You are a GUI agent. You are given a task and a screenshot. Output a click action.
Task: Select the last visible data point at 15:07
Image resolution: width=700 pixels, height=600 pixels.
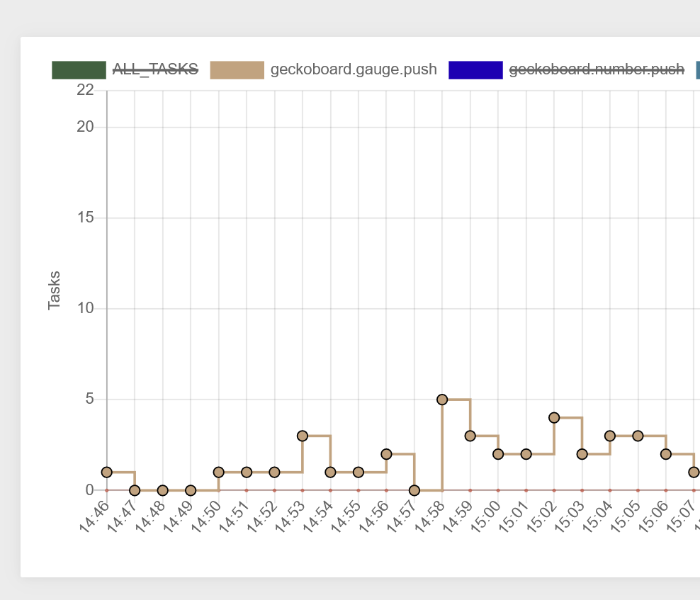694,472
